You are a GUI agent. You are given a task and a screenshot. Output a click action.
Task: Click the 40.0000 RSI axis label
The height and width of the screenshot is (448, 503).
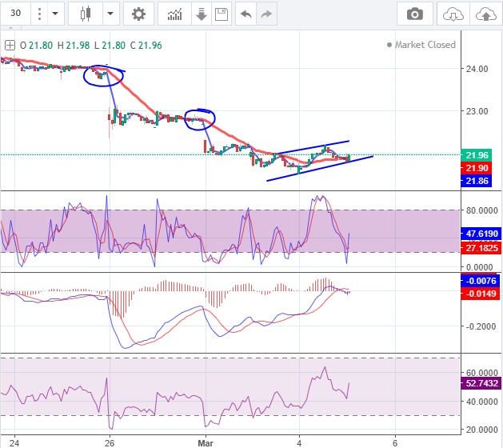[482, 402]
